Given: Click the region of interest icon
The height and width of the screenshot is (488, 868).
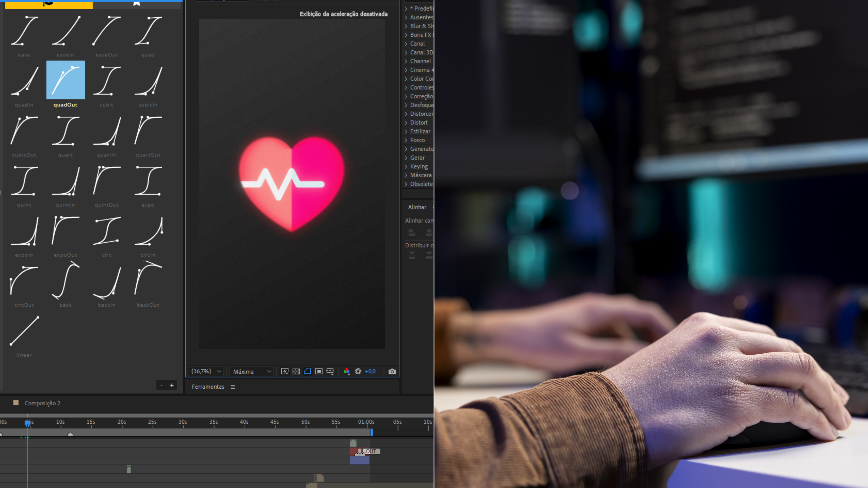Looking at the screenshot, I should tap(319, 371).
